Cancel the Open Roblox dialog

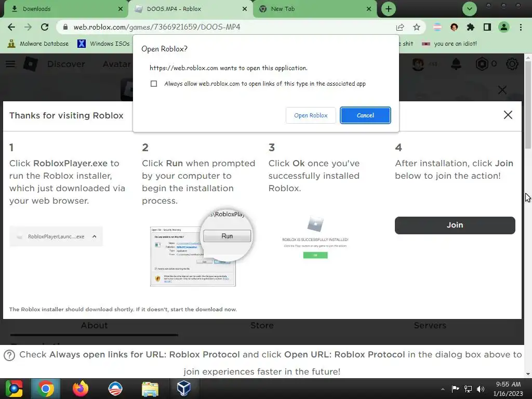tap(365, 115)
